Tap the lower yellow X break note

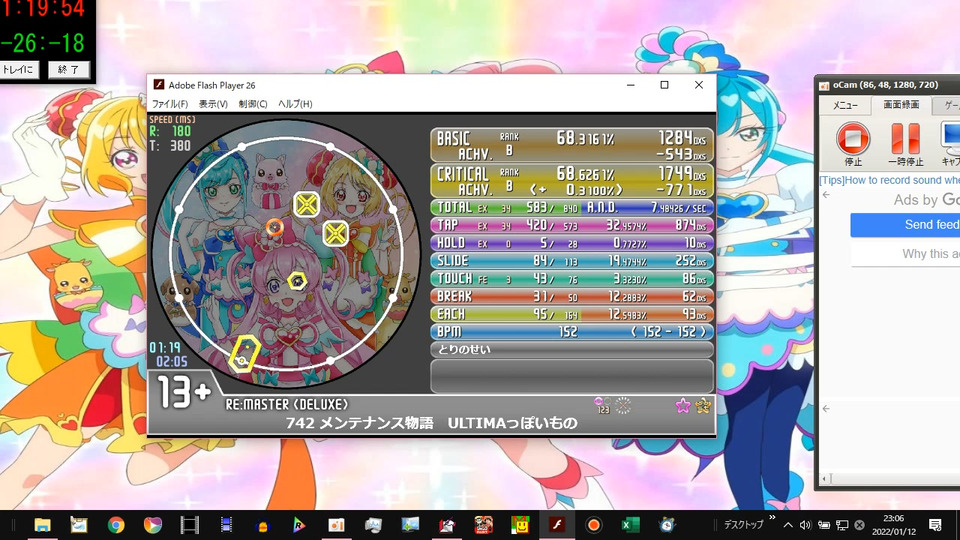tap(336, 233)
